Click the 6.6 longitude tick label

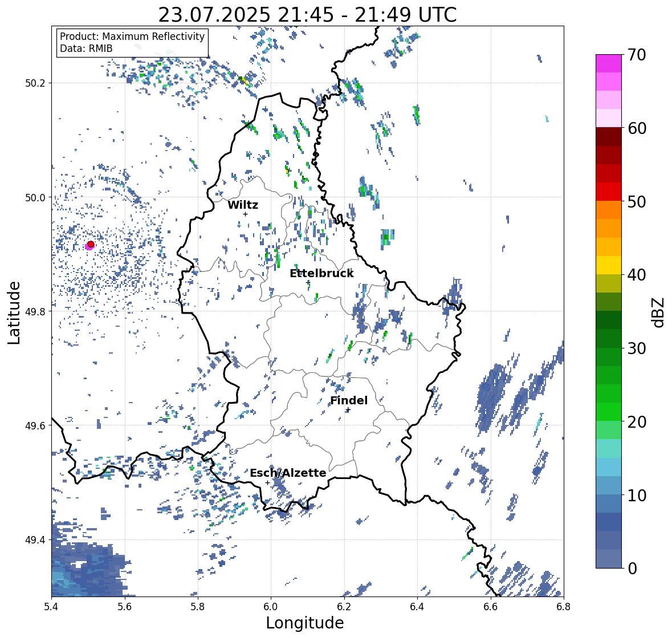tap(490, 607)
